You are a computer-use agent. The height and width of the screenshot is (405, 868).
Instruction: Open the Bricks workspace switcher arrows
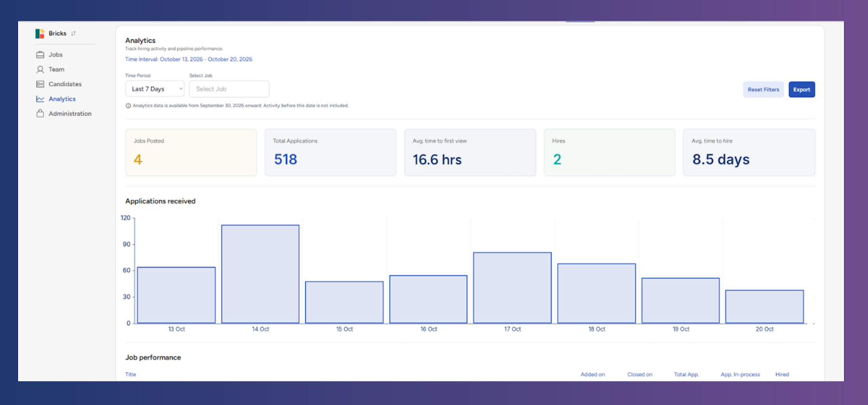73,33
